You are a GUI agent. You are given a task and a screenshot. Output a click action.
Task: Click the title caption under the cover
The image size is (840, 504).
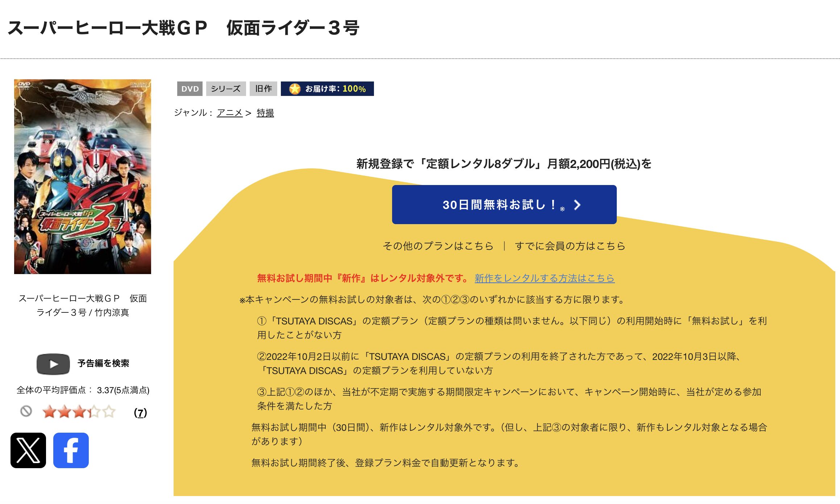pyautogui.click(x=83, y=305)
